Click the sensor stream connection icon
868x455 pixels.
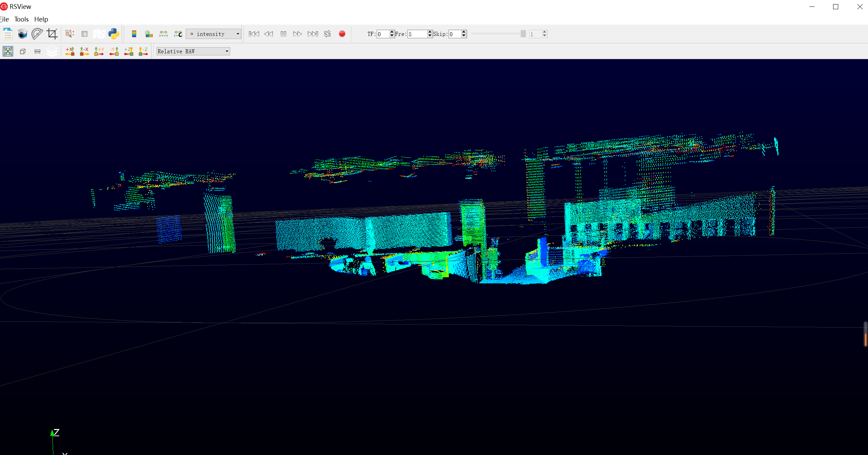(23, 34)
